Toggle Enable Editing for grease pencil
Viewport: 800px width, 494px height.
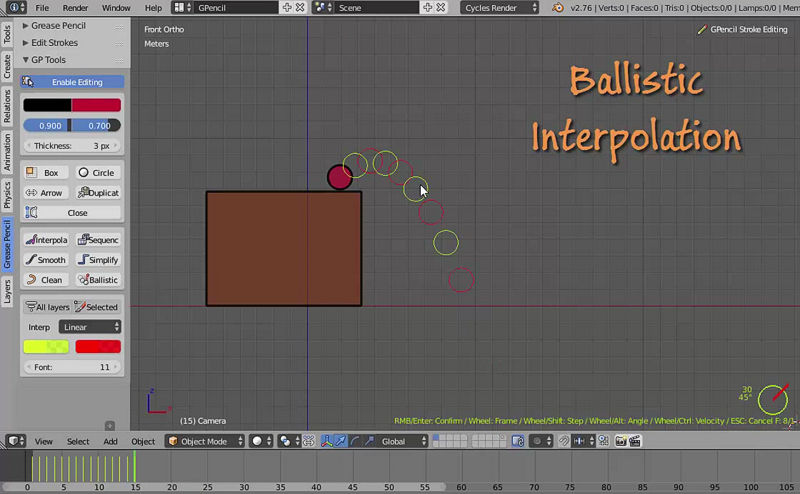pyautogui.click(x=72, y=82)
